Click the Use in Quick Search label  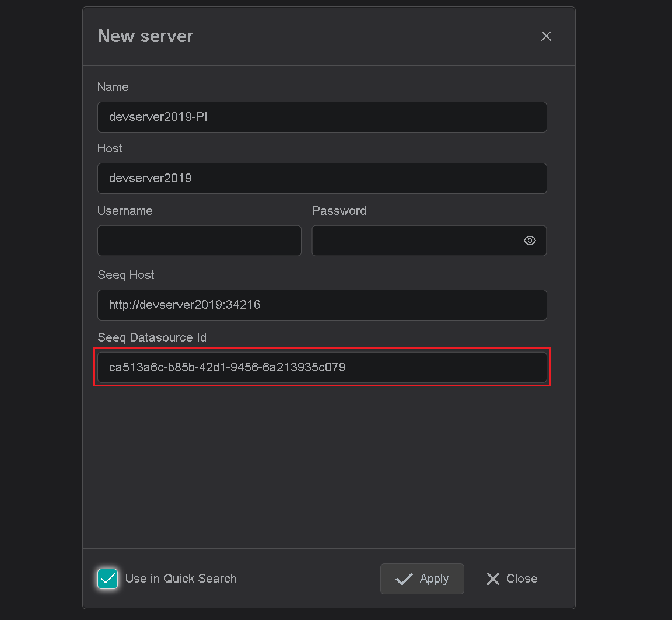(x=181, y=579)
